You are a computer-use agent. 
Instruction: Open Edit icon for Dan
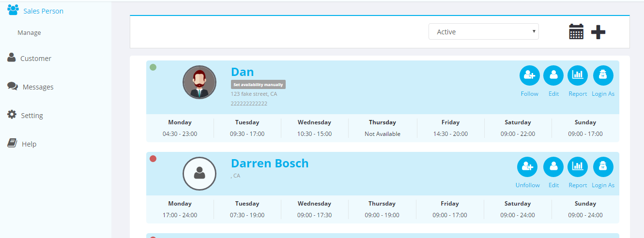[x=553, y=75]
